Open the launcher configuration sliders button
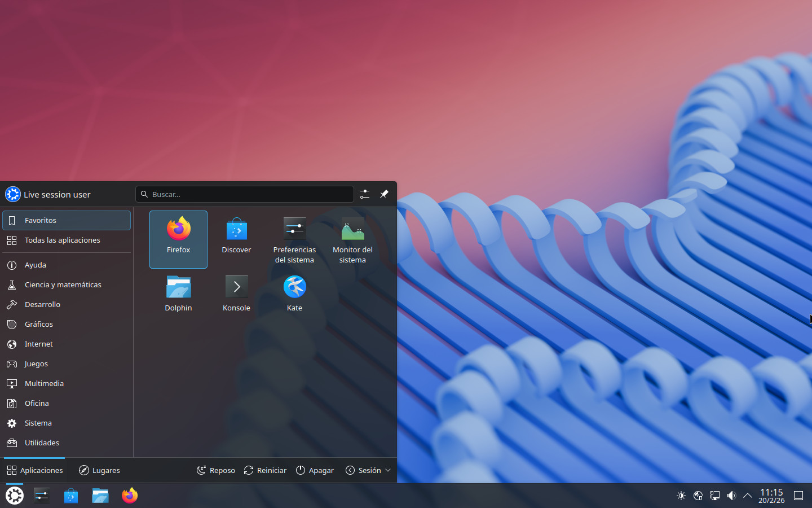The width and height of the screenshot is (812, 508). tap(365, 194)
